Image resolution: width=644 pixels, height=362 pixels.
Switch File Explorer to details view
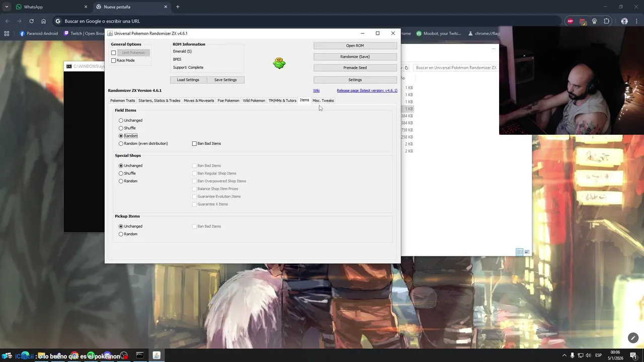point(519,252)
